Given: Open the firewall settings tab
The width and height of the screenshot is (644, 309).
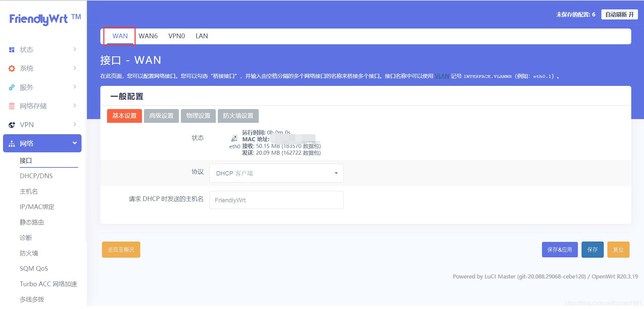Looking at the screenshot, I should pyautogui.click(x=238, y=116).
